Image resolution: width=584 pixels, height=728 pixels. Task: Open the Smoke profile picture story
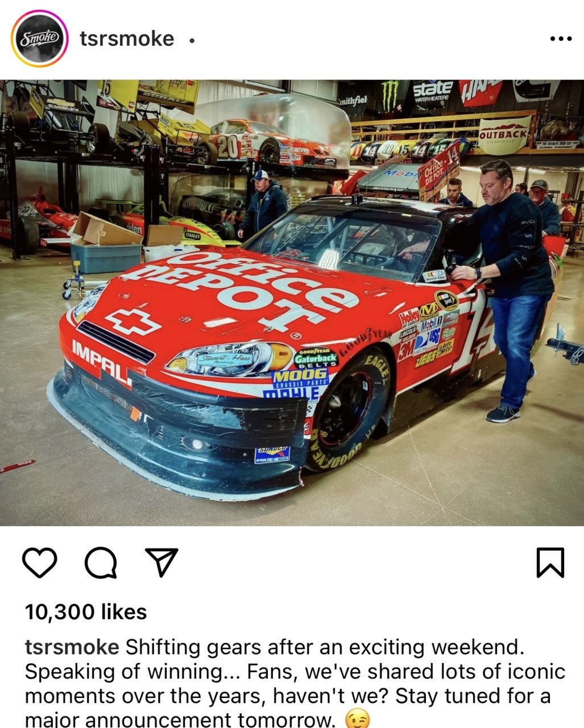[x=39, y=39]
